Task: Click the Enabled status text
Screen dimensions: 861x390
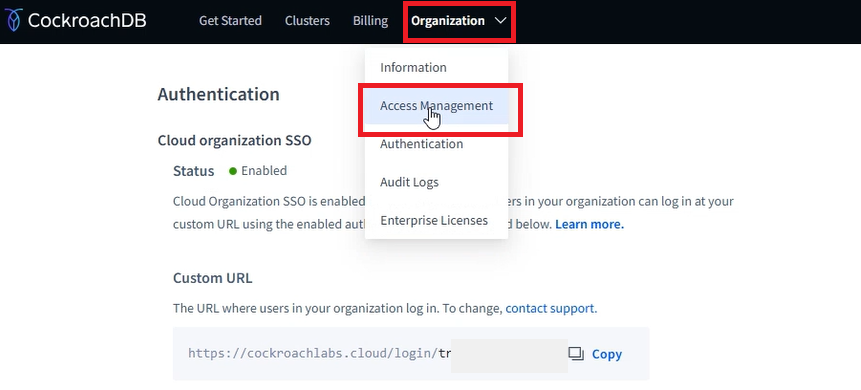Action: [264, 171]
